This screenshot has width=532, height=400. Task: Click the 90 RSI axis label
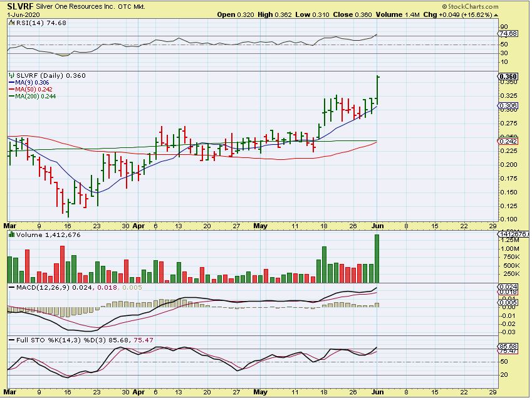click(504, 27)
